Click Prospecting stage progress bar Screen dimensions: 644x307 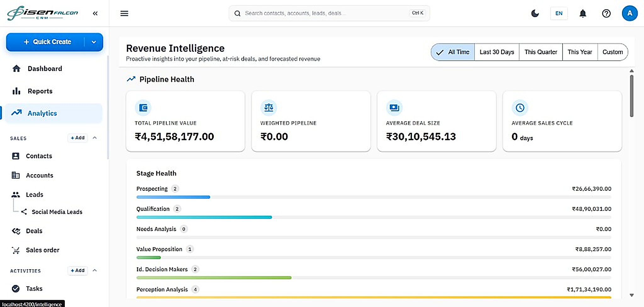[x=374, y=197]
